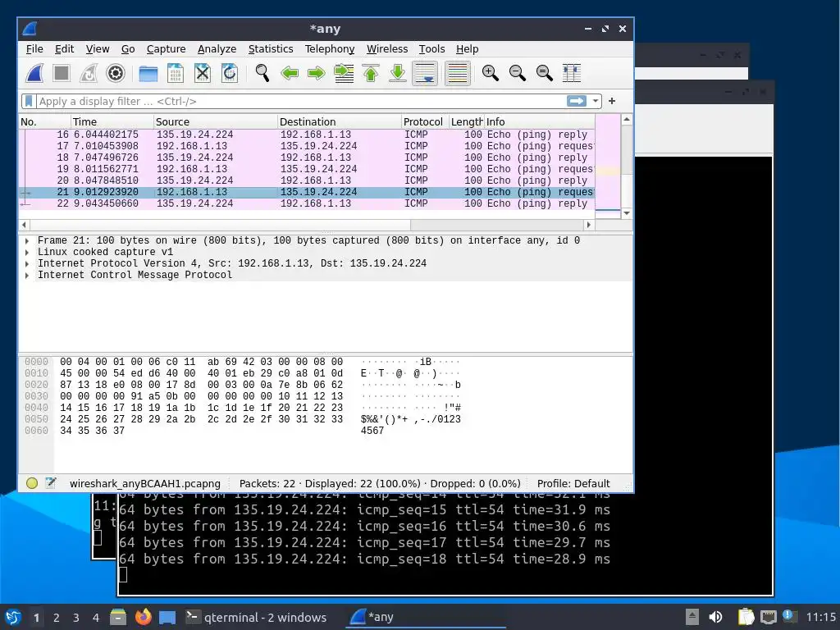Image resolution: width=840 pixels, height=630 pixels.
Task: Open the Statistics menu
Action: tap(271, 48)
